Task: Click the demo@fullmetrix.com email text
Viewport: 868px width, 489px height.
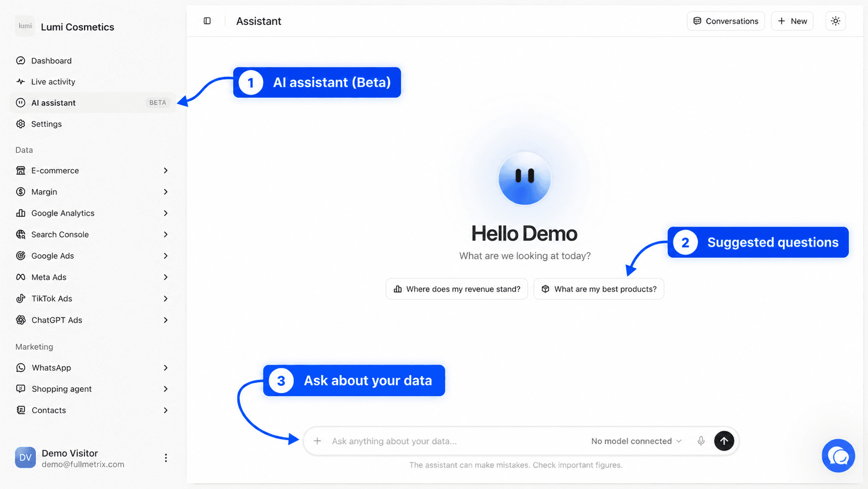Action: [x=83, y=465]
